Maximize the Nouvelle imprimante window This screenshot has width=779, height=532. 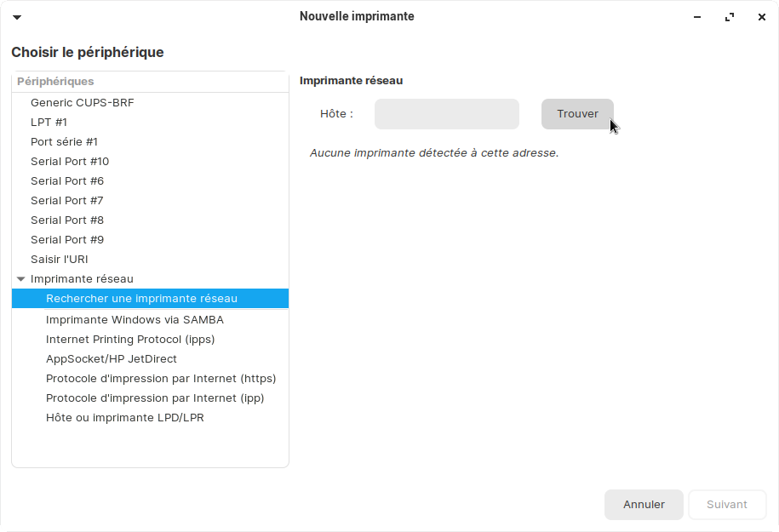[x=730, y=17]
